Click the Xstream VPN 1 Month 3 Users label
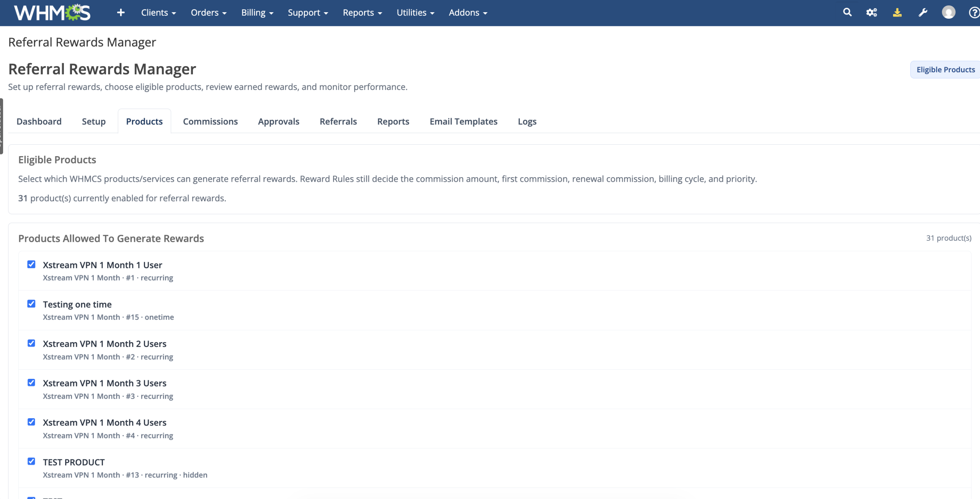 coord(105,383)
